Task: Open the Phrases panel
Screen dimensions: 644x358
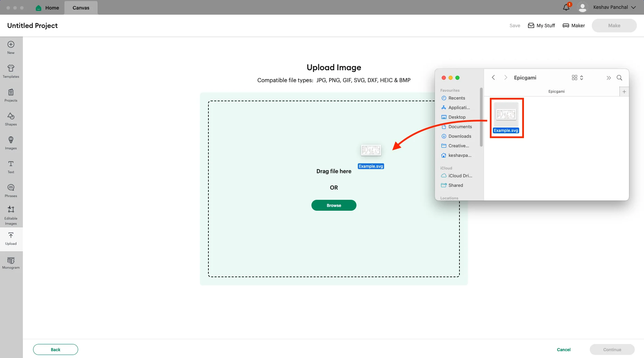Action: point(11,191)
